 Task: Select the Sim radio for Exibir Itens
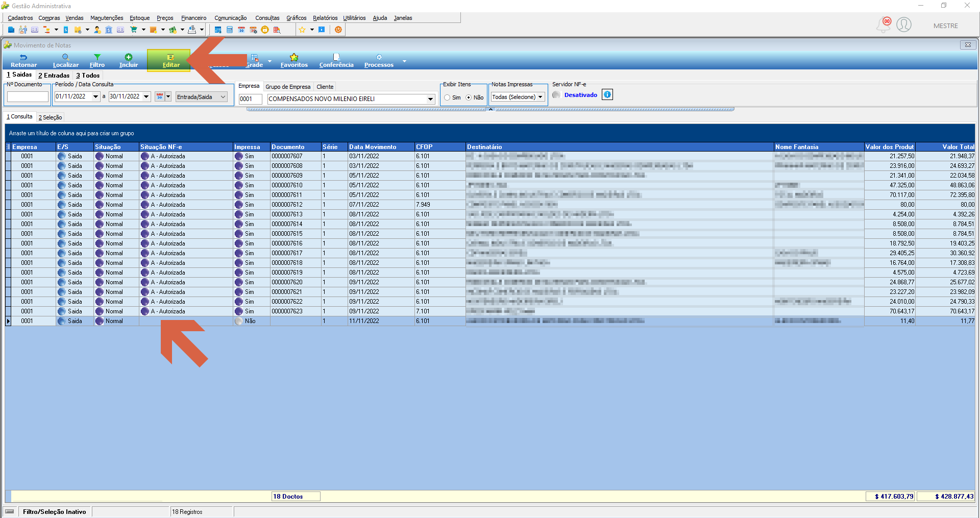pos(447,97)
